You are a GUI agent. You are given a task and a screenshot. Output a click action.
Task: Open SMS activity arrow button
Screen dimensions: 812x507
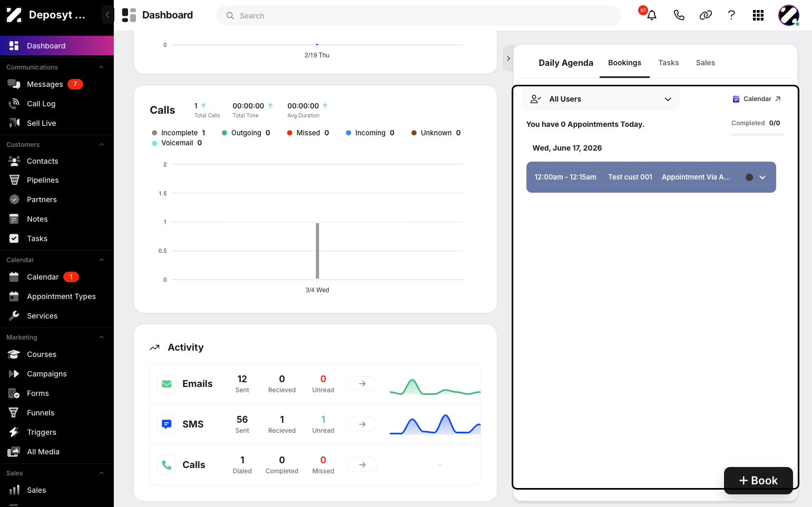coord(362,424)
